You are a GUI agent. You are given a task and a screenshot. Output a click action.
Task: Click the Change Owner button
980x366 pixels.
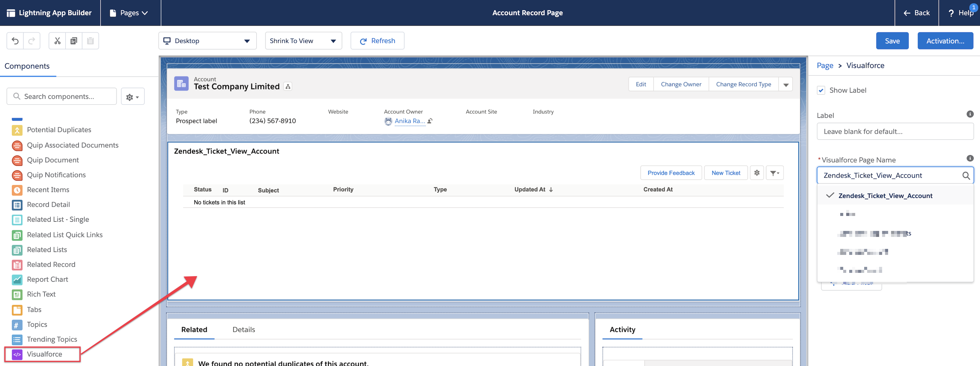coord(681,84)
